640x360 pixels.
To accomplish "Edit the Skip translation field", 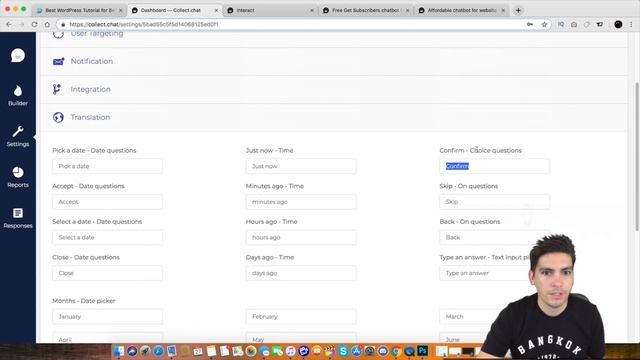I will click(x=494, y=202).
